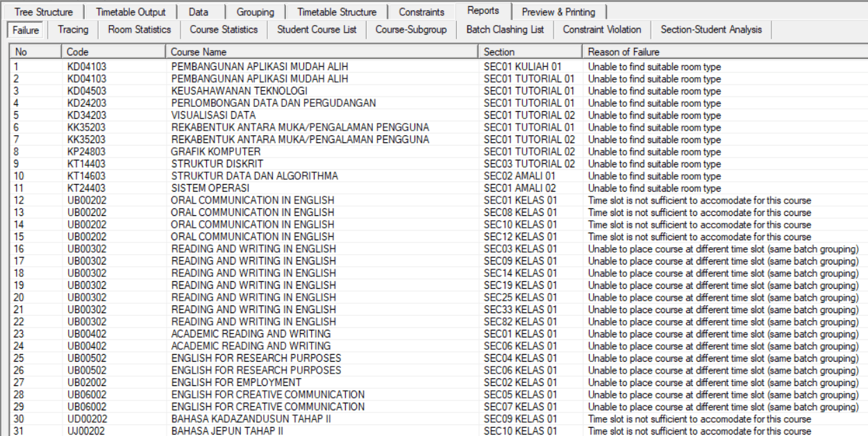Select the row 2 KD04103 code cell

point(87,79)
